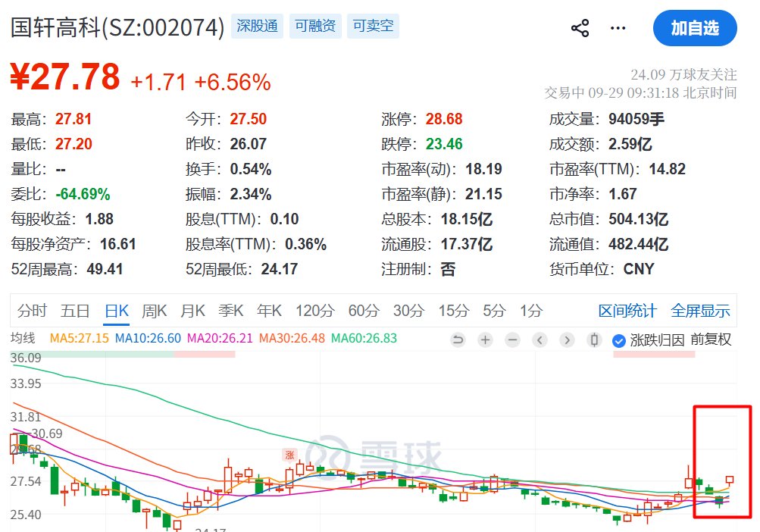760x532 pixels.
Task: Click the 可卖空 tag
Action: pos(374,26)
